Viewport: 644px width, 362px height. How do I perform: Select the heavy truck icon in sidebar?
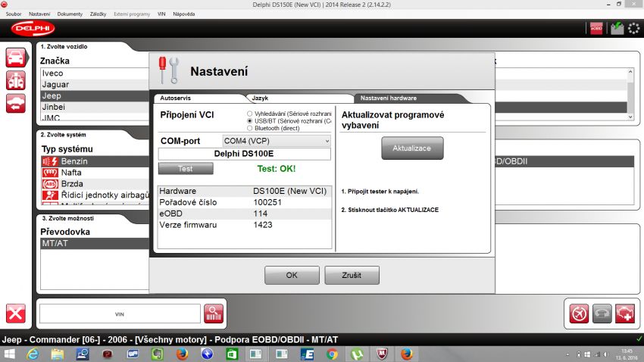(x=16, y=80)
